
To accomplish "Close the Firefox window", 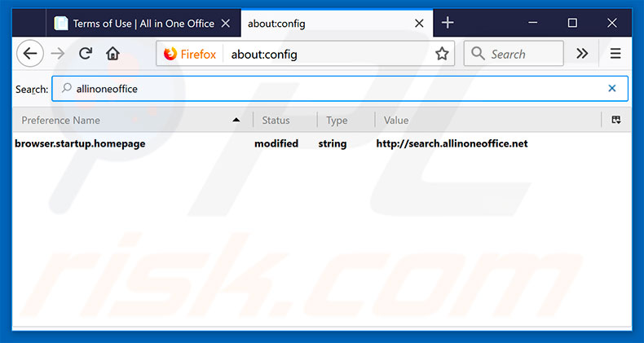I will click(x=612, y=23).
